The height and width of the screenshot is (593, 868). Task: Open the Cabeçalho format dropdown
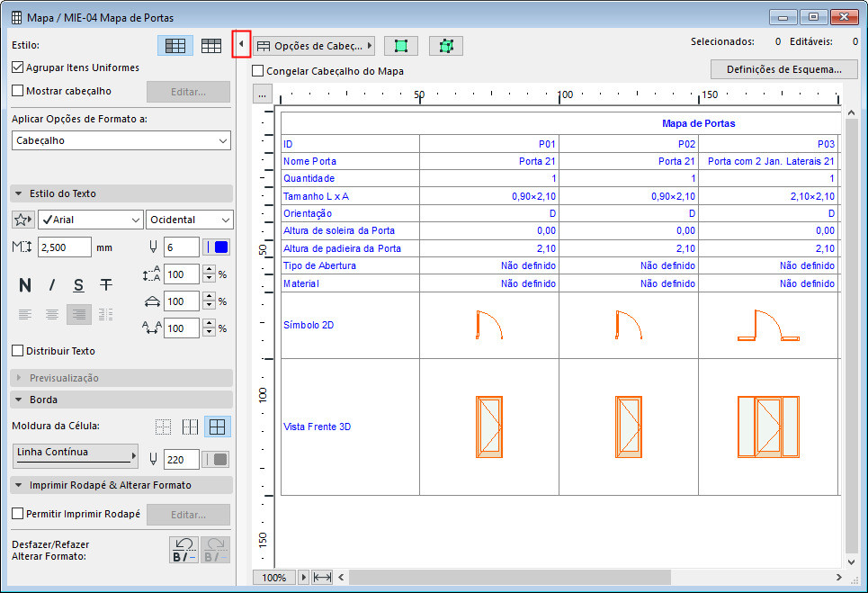pyautogui.click(x=121, y=140)
